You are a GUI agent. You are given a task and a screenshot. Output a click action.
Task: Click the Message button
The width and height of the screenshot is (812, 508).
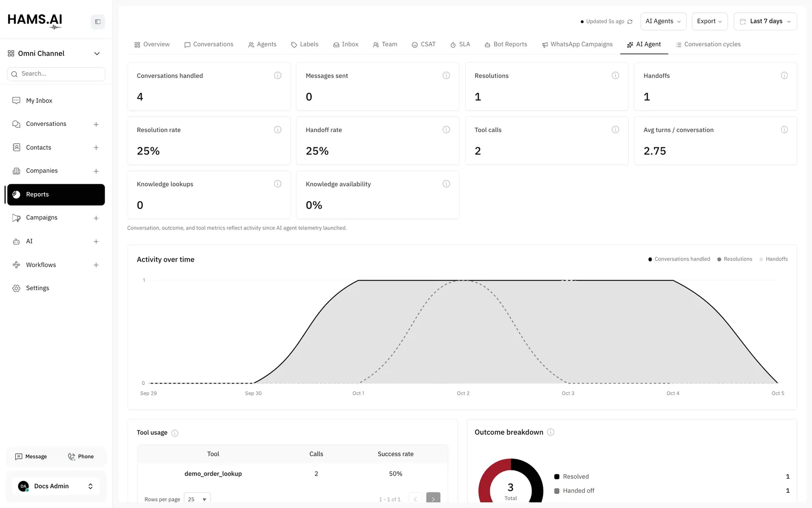(31, 457)
